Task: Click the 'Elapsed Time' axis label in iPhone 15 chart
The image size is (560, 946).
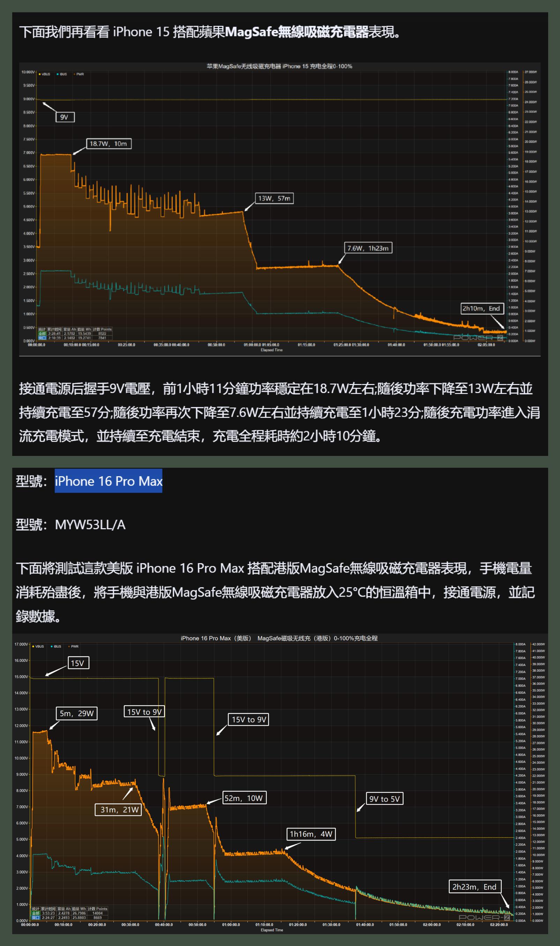Action: click(271, 350)
